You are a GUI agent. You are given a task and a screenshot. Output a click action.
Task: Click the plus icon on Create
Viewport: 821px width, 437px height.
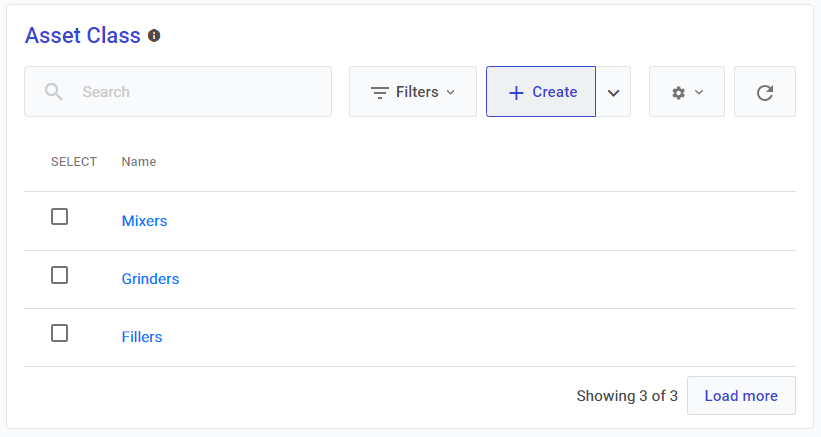(x=516, y=92)
